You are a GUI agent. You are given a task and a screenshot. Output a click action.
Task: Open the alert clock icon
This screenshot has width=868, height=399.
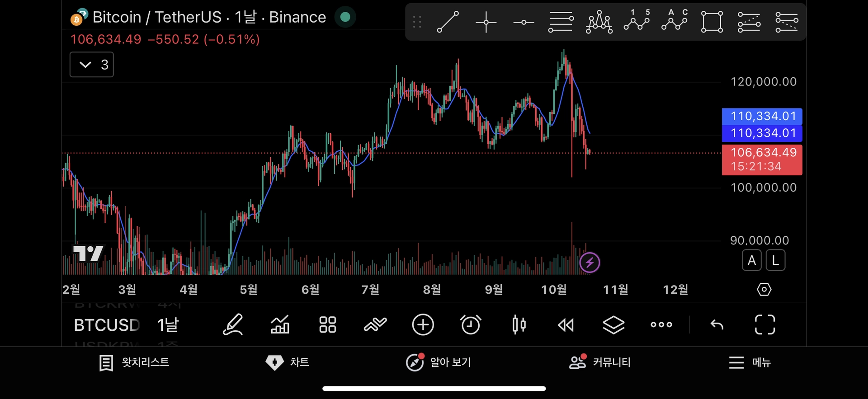click(x=471, y=324)
